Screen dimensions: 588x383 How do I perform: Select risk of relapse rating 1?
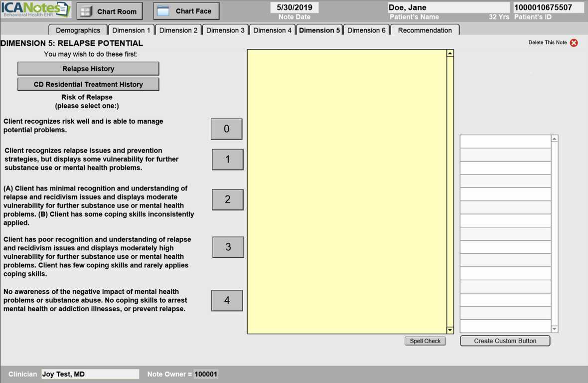[x=227, y=160]
